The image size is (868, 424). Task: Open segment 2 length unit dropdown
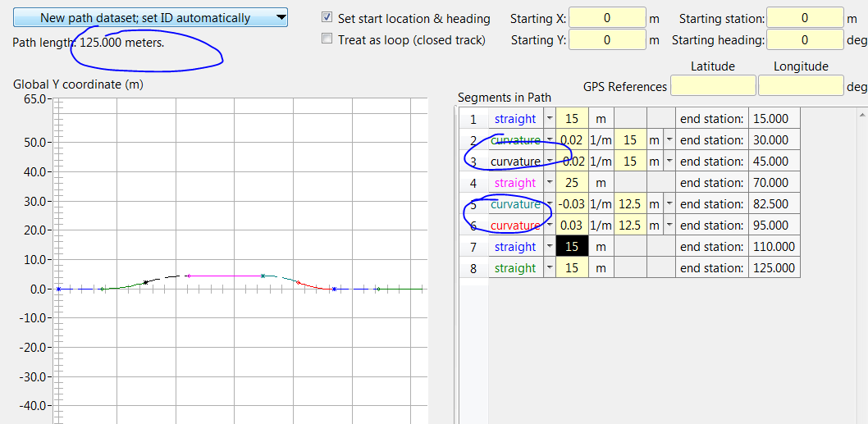coord(669,140)
